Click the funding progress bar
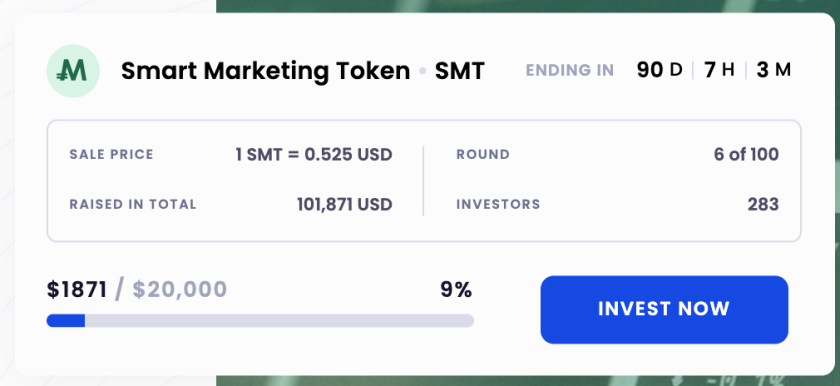 click(x=260, y=321)
